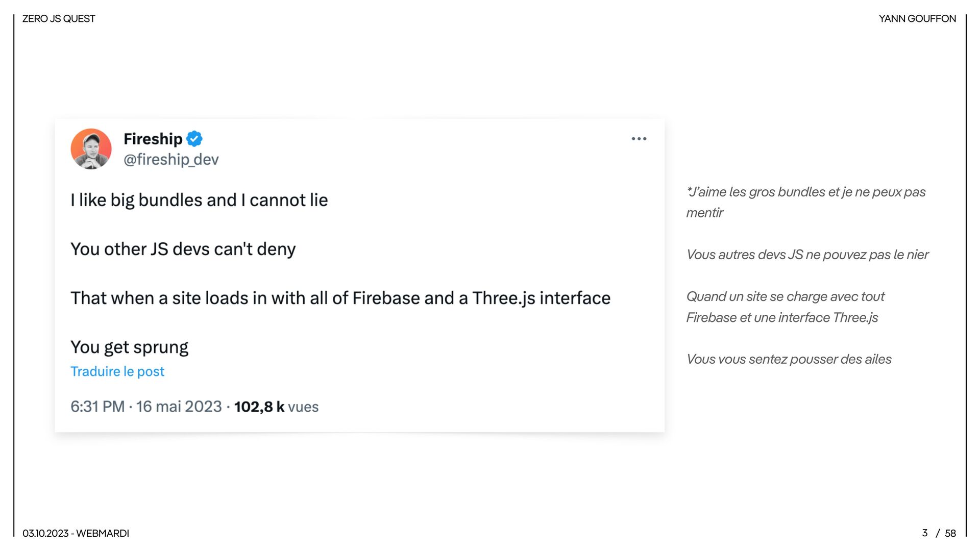Click the 03.10.2023 - WEBMARDI footer
This screenshot has width=980, height=551.
point(76,533)
